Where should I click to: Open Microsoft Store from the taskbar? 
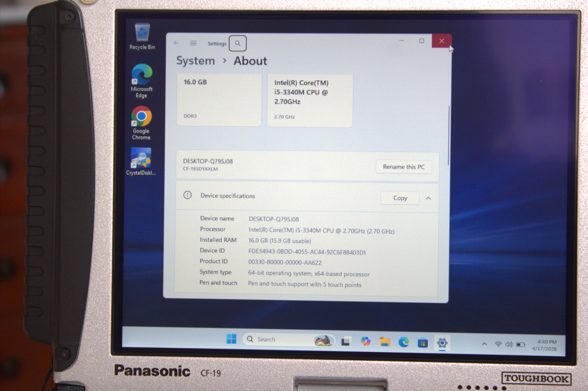423,343
